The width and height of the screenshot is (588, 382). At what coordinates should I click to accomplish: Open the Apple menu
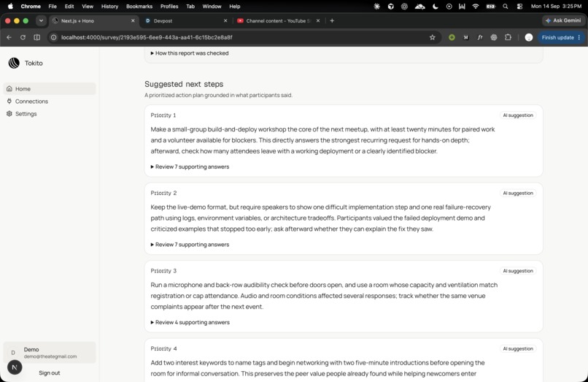tap(10, 6)
